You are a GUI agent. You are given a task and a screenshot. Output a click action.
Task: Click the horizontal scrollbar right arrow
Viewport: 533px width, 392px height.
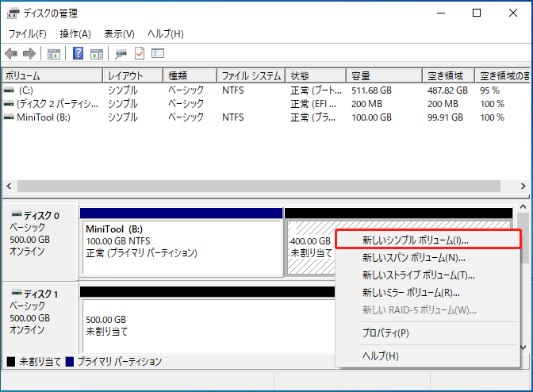coord(523,186)
